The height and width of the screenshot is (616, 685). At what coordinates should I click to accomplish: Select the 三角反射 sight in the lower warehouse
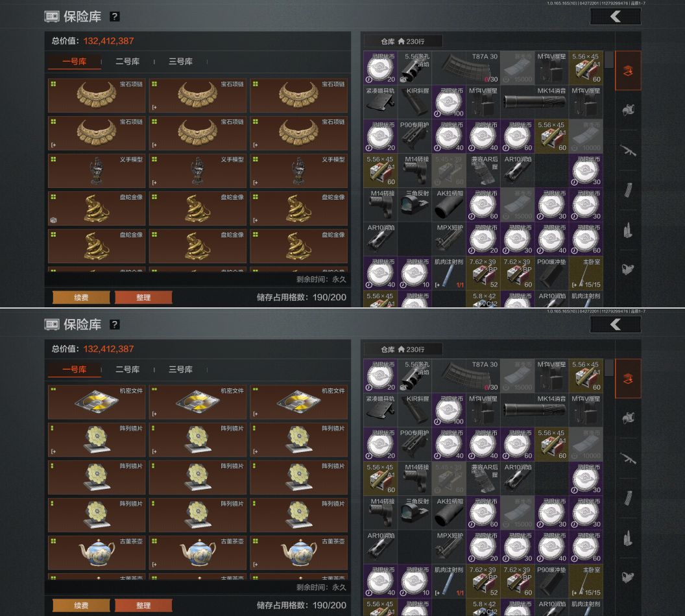[x=415, y=512]
